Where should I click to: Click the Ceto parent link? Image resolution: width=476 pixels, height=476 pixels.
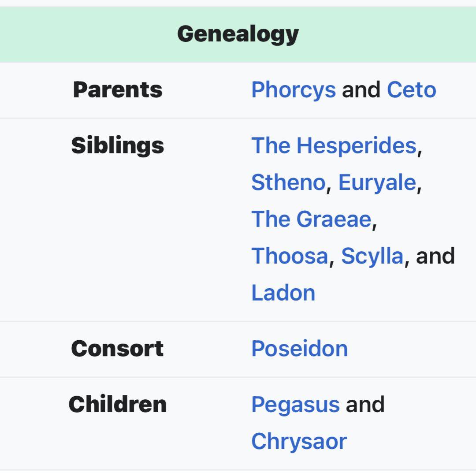pyautogui.click(x=411, y=90)
